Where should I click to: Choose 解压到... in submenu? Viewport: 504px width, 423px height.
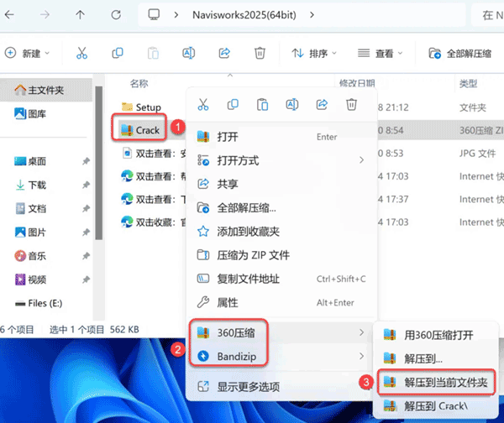tap(436, 358)
